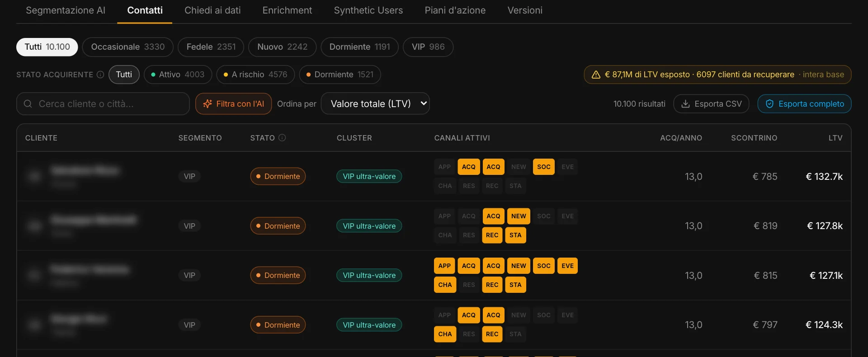Screen dimensions: 868x357
Task: Filter buyer status by A rischio 4576
Action: 255,75
